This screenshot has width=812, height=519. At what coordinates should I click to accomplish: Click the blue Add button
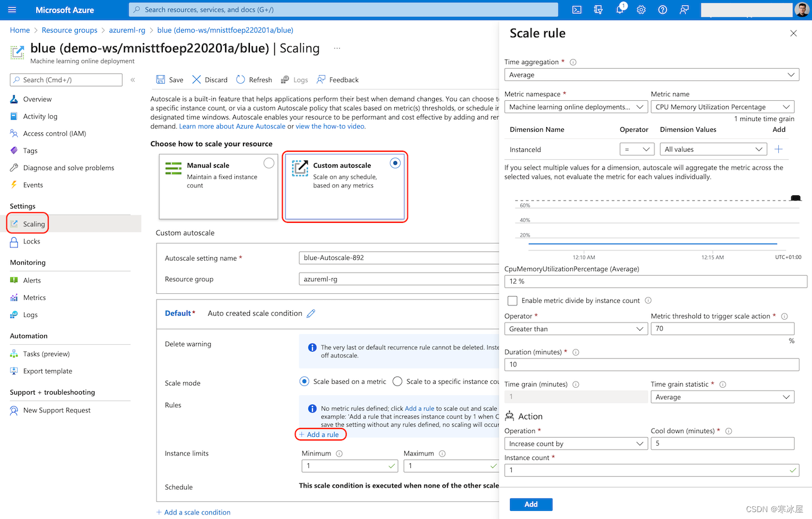point(531,504)
